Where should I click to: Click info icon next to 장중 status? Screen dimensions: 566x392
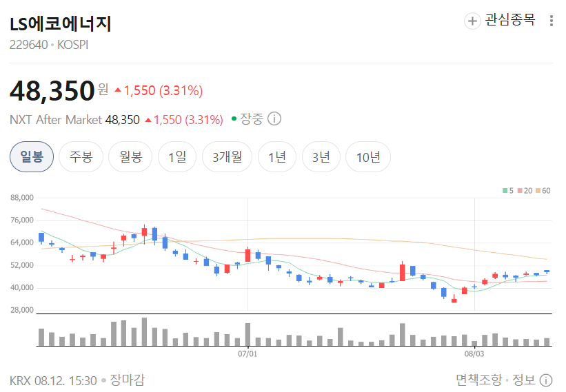(x=274, y=118)
